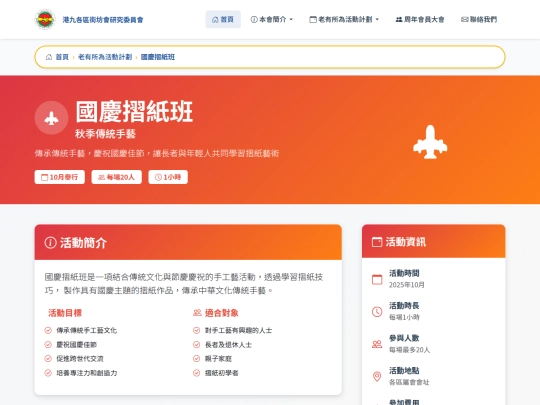Viewport: 540px width, 405px height.
Task: Follow the 老有所為活動計劃 breadcrumb link
Action: 105,57
